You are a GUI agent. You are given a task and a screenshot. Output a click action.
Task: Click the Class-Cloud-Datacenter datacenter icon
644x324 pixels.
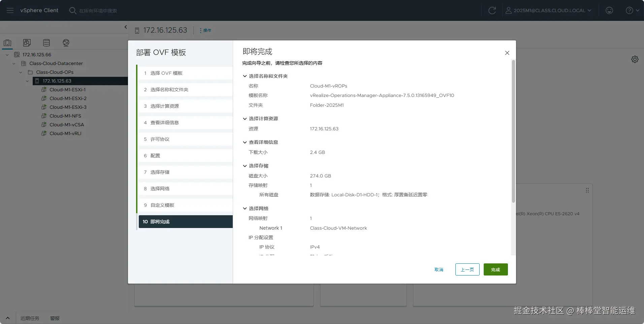click(x=24, y=63)
